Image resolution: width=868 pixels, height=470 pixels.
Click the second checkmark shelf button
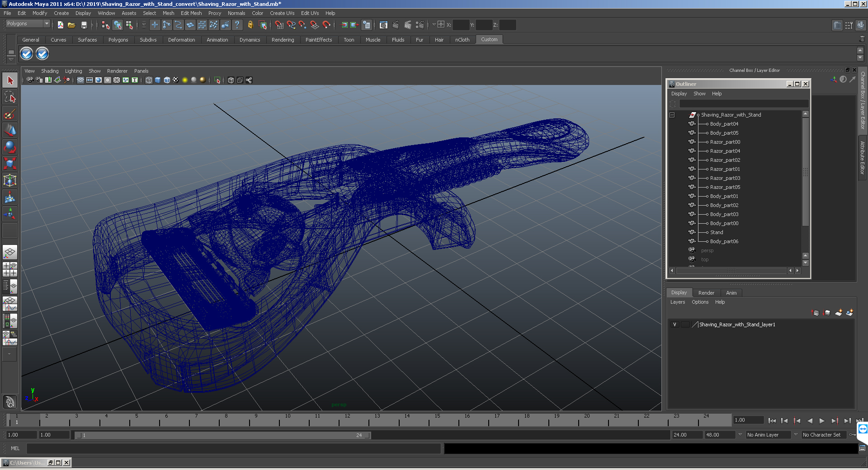tap(42, 54)
